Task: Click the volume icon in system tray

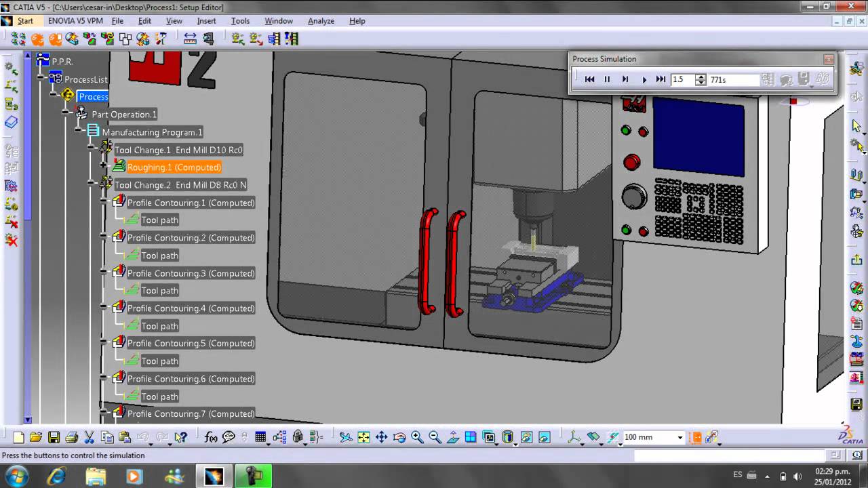Action: coord(797,476)
